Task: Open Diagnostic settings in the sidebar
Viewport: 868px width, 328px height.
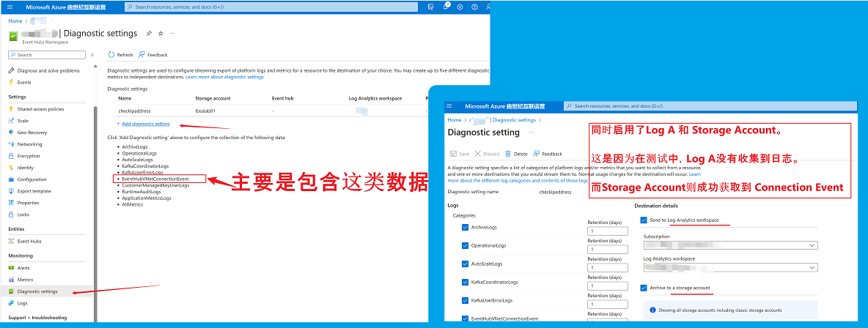Action: pos(37,291)
